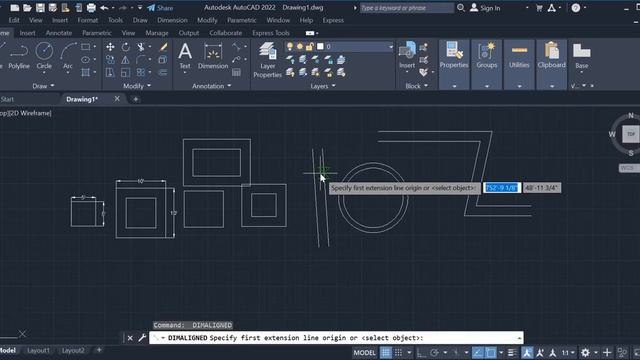Screen dimensions: 640x360
Task: Expand the Block panel dropdown
Action: 426,86
